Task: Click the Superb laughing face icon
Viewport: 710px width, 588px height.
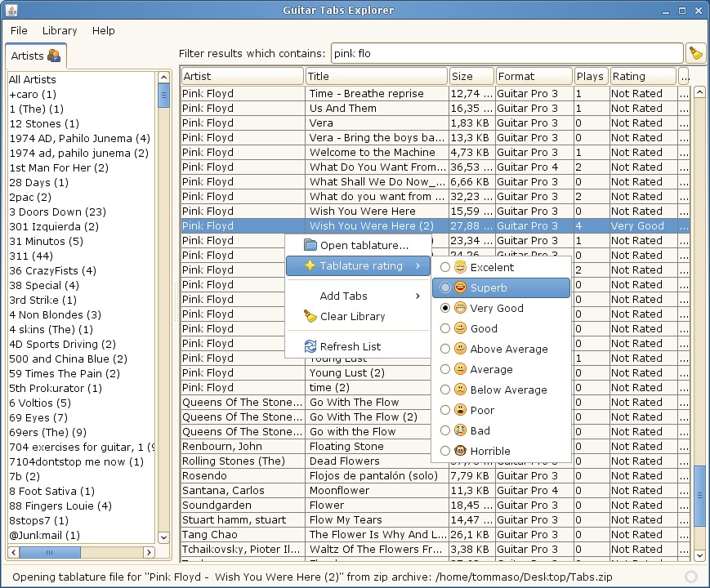Action: pyautogui.click(x=460, y=287)
